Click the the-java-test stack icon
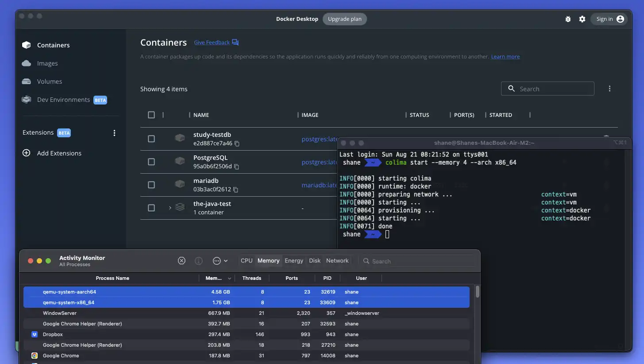 [180, 207]
